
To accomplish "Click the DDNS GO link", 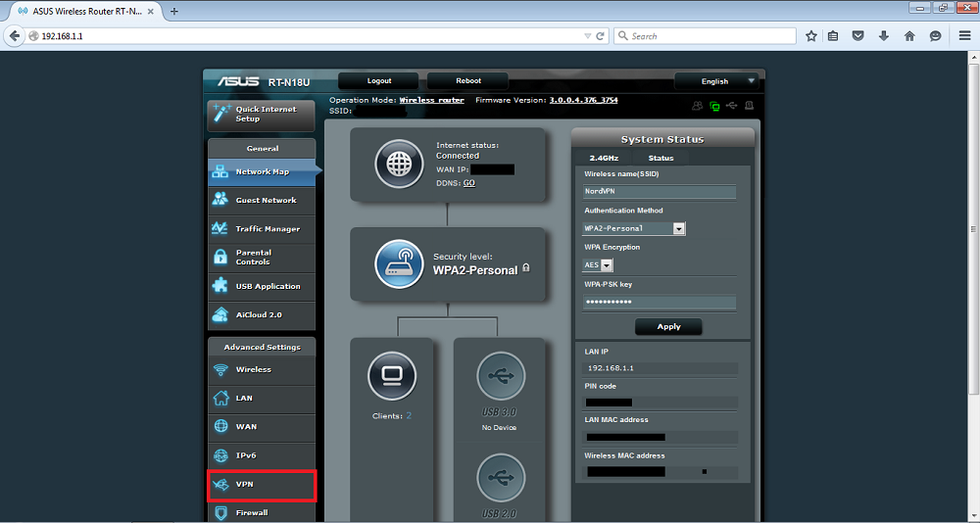I will tap(469, 183).
